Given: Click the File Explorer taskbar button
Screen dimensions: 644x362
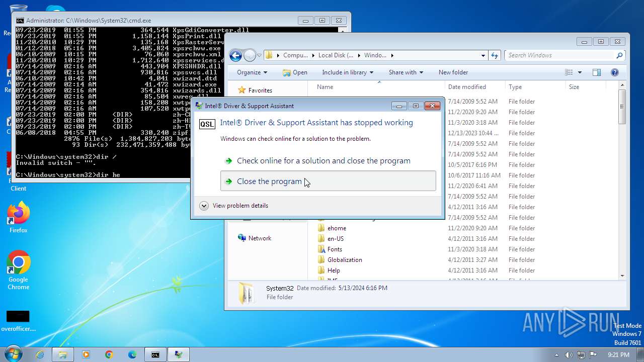Looking at the screenshot, I should click(x=63, y=354).
